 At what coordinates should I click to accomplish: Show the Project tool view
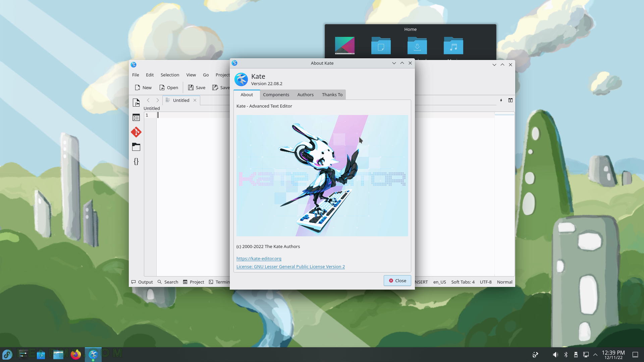coord(194,282)
